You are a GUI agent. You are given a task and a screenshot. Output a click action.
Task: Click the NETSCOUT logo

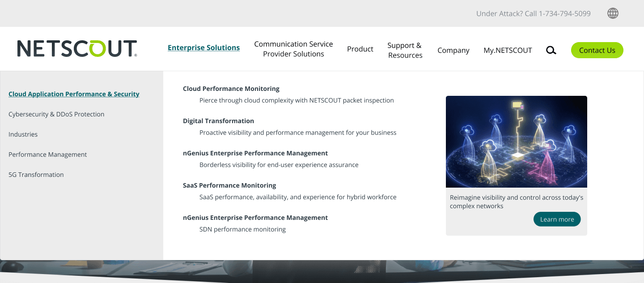[77, 49]
